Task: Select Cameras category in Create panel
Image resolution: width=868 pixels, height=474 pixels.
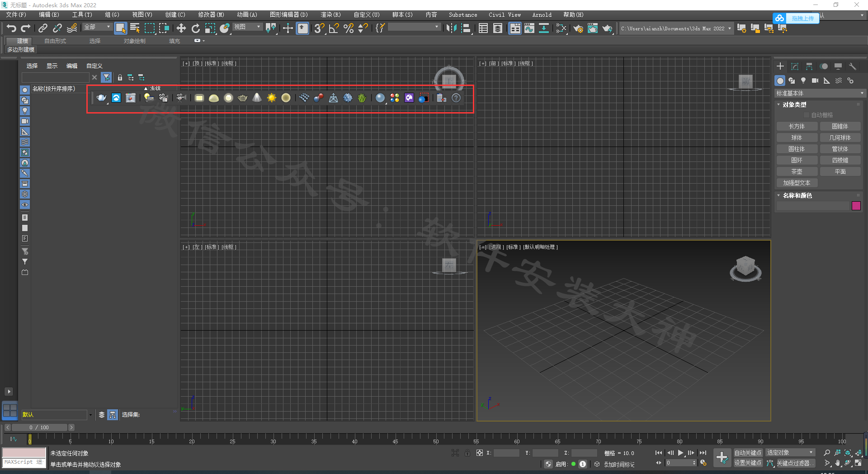Action: click(815, 81)
